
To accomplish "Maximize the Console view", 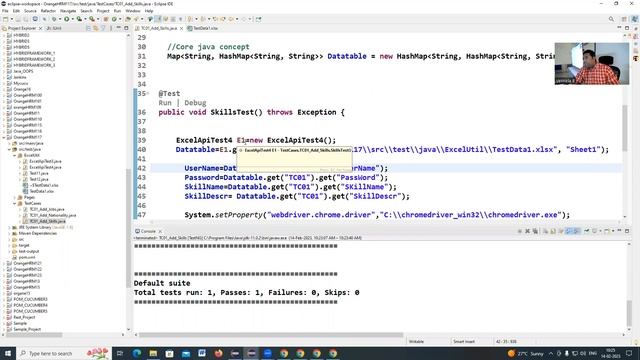I will [x=627, y=231].
